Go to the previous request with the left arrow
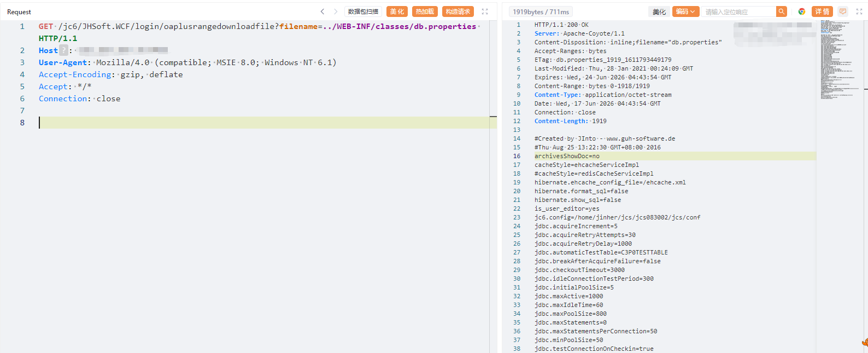 [x=322, y=11]
